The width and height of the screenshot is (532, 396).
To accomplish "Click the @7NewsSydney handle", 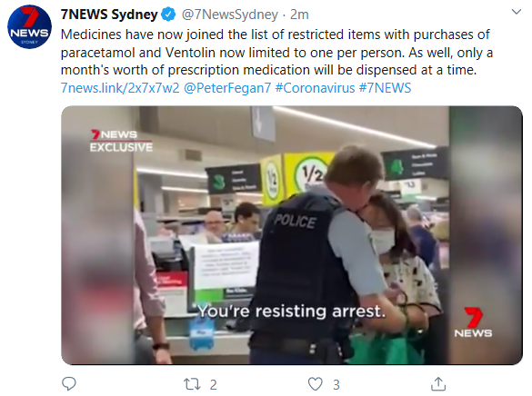I will tap(230, 15).
